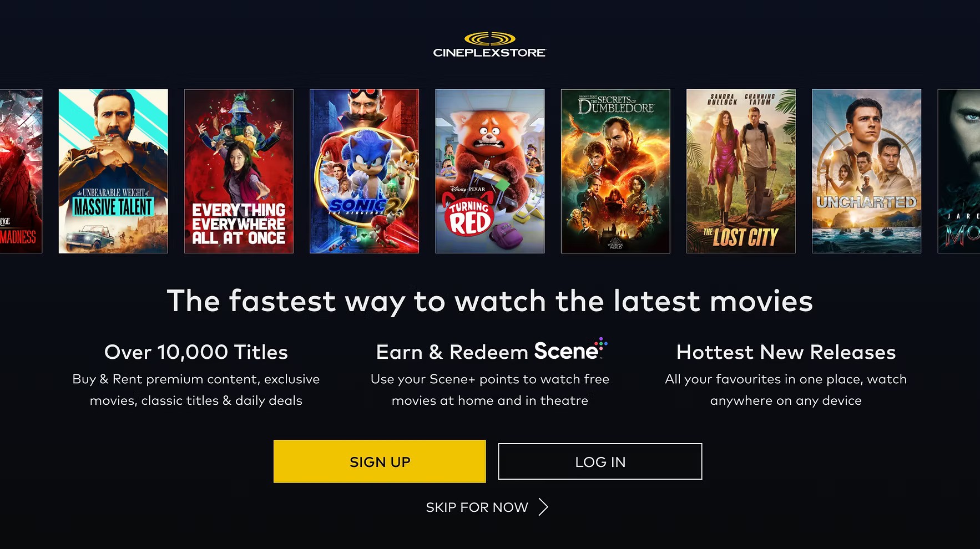Screen dimensions: 980x549
Task: Click the Scene+ logo
Action: 571,350
